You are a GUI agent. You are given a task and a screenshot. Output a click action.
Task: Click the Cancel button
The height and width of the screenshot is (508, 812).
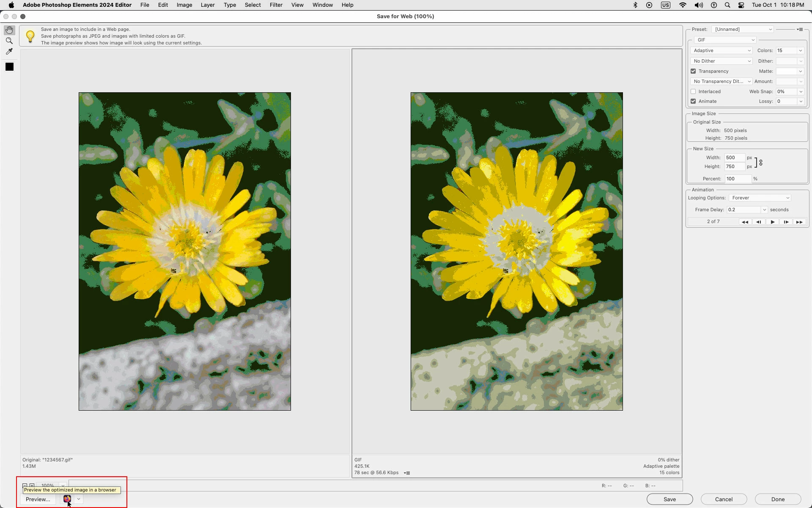[724, 499]
